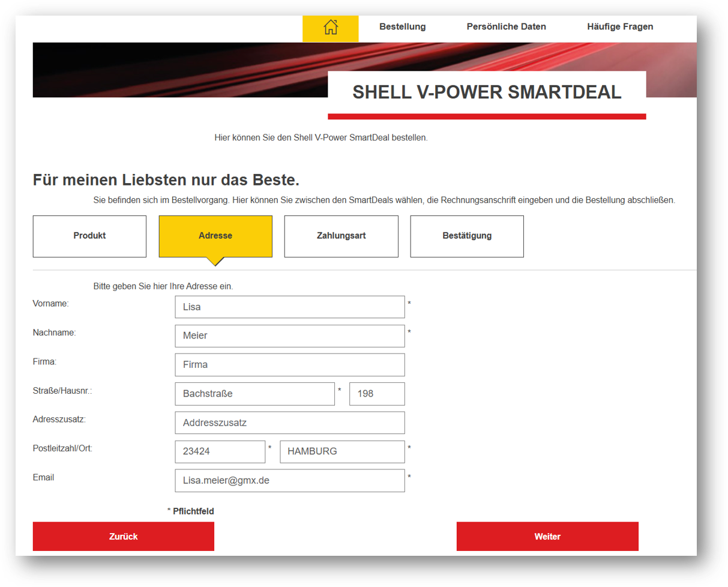
Task: Click the text Hier können Sie den Shell V-Power SmartDeal bestellen
Action: click(x=321, y=137)
